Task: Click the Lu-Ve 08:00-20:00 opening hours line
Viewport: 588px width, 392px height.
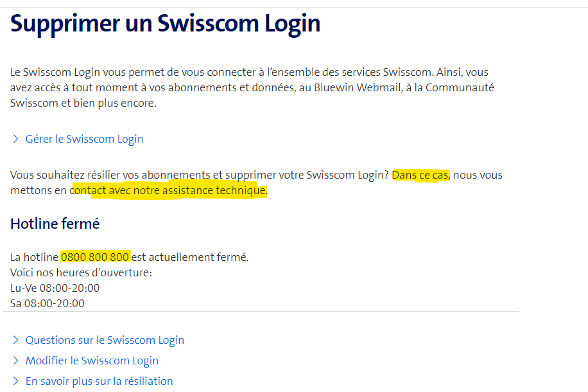Action: coord(55,288)
